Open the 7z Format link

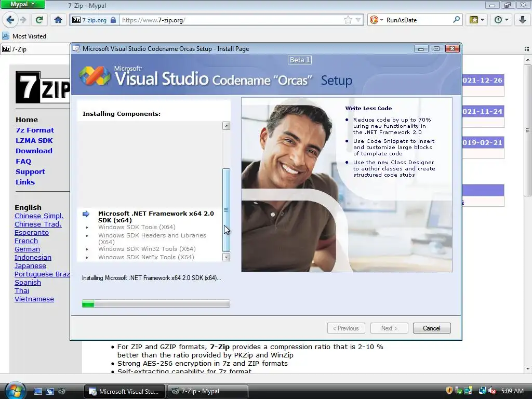pyautogui.click(x=35, y=130)
